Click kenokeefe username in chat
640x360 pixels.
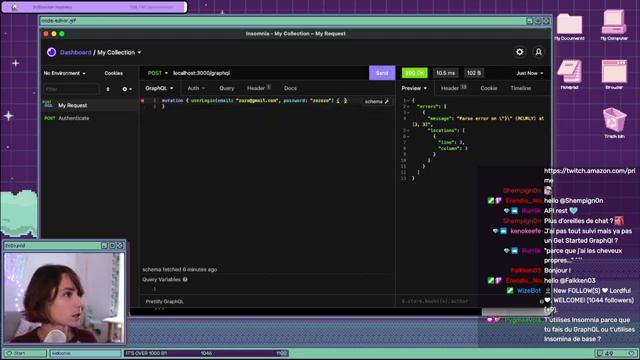click(x=526, y=231)
